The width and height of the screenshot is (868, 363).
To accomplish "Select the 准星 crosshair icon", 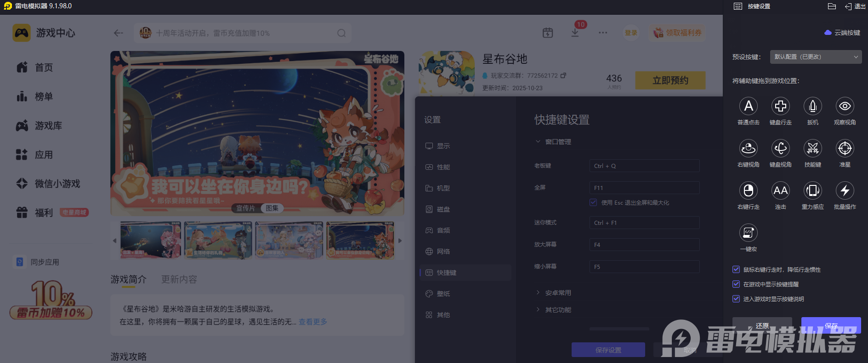I will point(845,148).
